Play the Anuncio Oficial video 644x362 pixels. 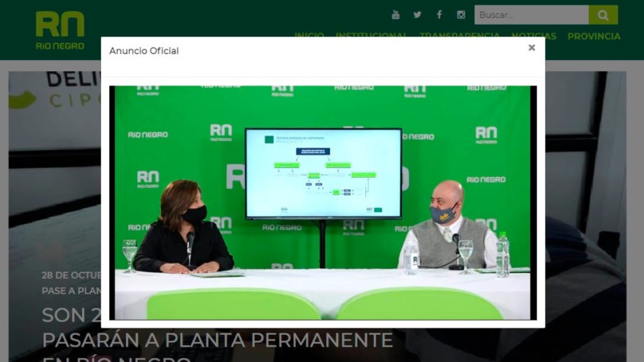[x=323, y=202]
